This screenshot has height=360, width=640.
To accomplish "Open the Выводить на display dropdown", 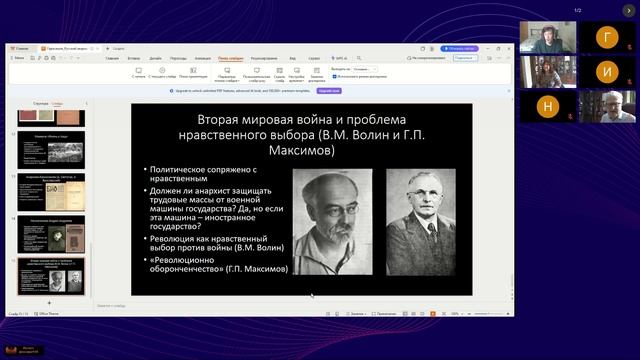I will point(364,69).
